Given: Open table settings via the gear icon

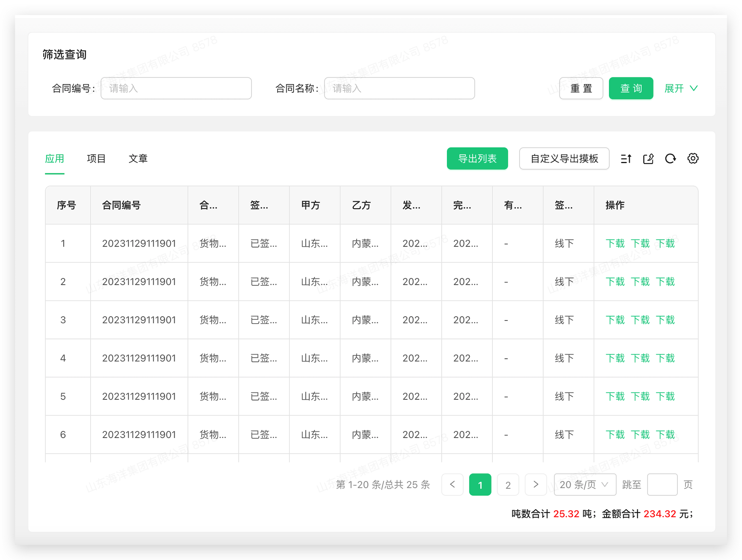Looking at the screenshot, I should click(693, 159).
